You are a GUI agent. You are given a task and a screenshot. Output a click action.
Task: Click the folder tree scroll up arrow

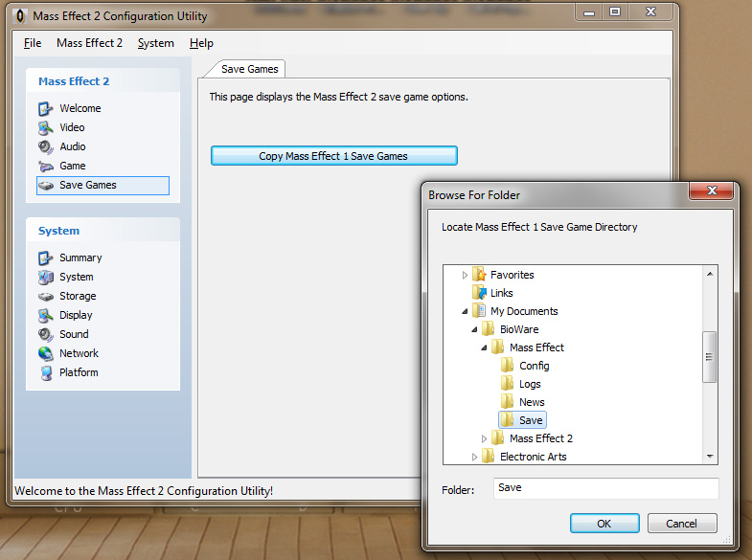(710, 274)
